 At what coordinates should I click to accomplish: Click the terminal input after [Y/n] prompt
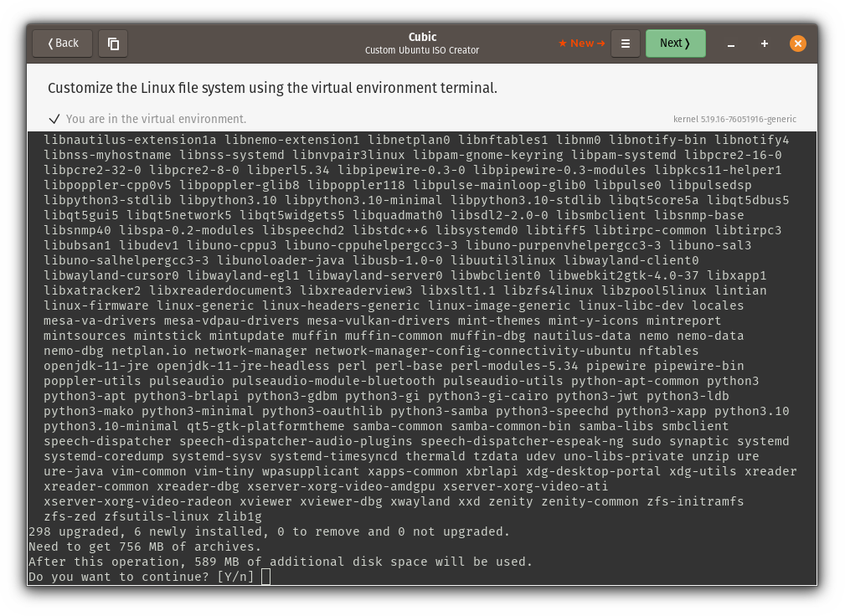(265, 577)
